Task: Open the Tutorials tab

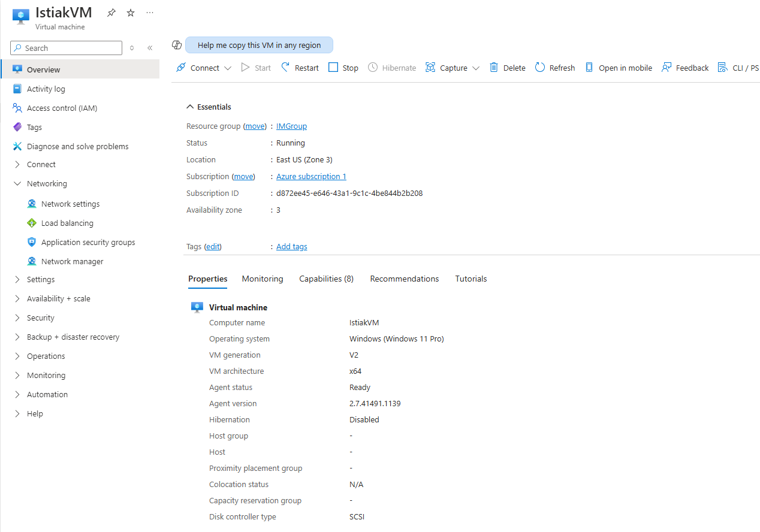Action: [x=471, y=279]
